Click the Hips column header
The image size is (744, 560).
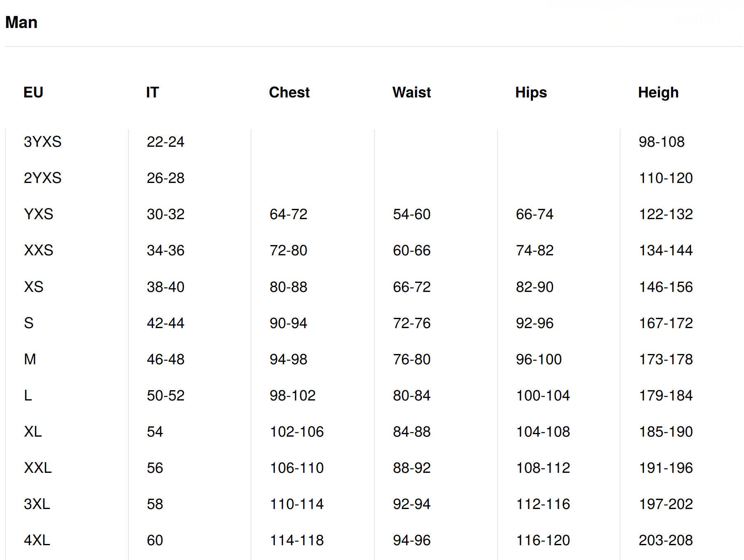[x=531, y=93]
